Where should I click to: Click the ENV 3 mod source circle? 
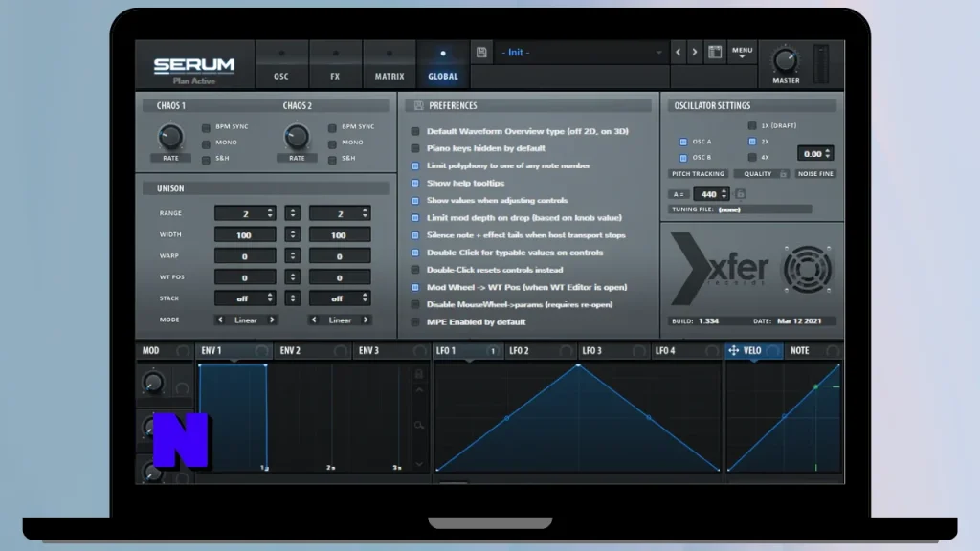coord(419,351)
